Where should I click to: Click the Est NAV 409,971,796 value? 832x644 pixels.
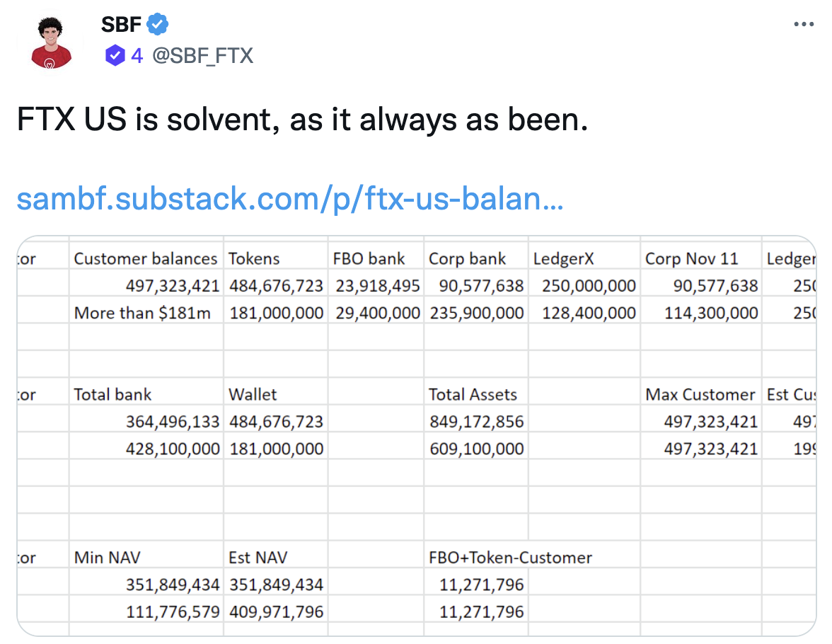(276, 611)
